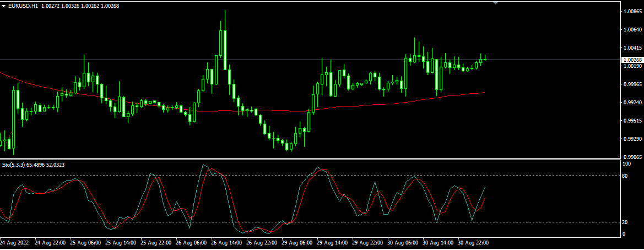This screenshot has height=250, width=644.
Task: Click price scale value 0.99515
Action: (x=632, y=120)
